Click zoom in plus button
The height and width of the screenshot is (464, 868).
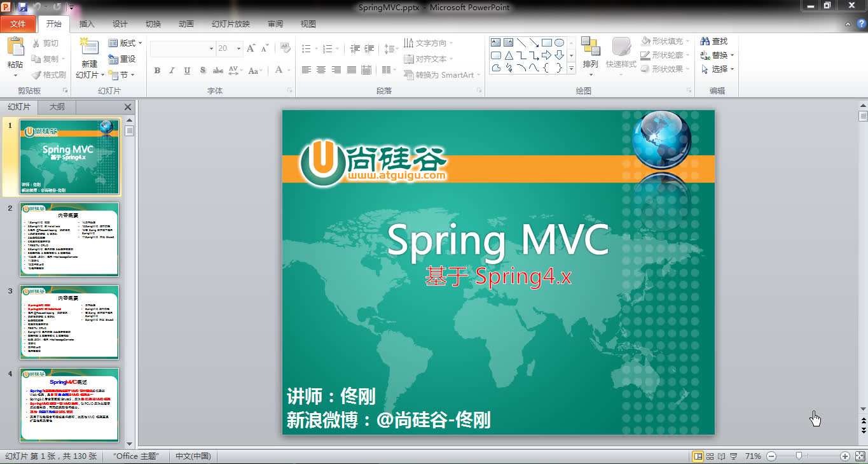tap(845, 456)
